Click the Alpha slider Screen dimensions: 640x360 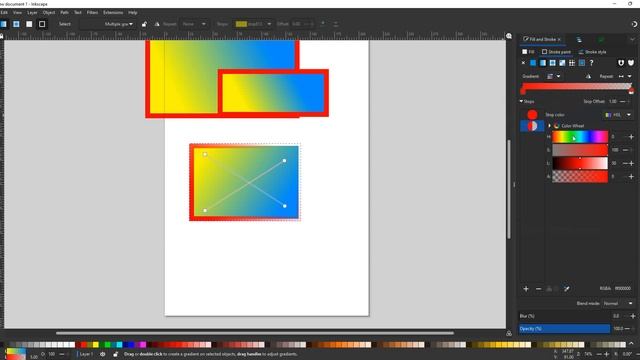[x=580, y=176]
